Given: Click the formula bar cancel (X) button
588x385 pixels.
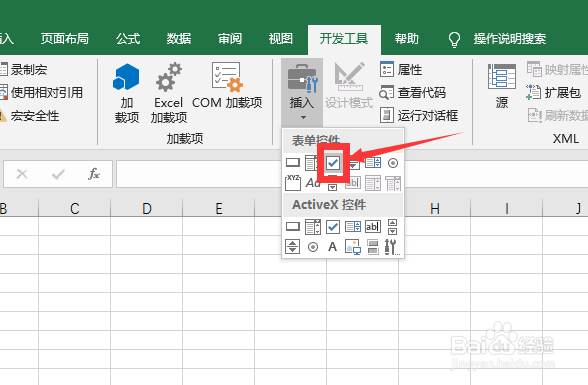Looking at the screenshot, I should [x=22, y=174].
